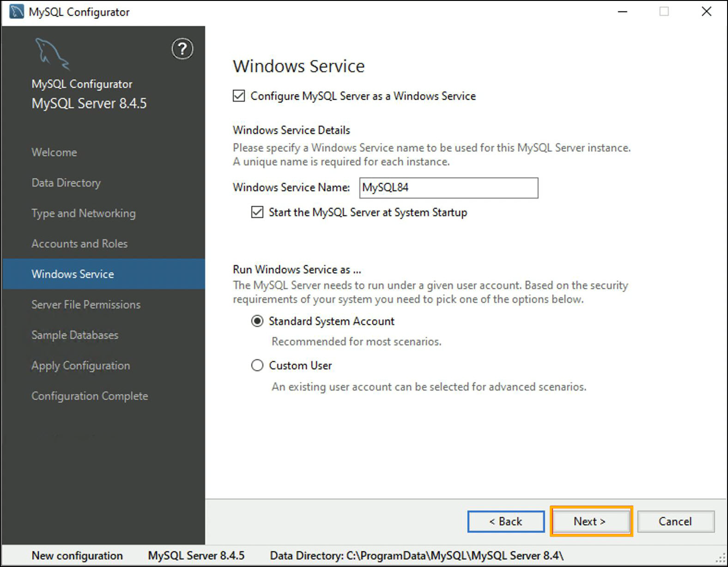The width and height of the screenshot is (728, 567).
Task: Click the Windows Service Name text field
Action: (448, 188)
